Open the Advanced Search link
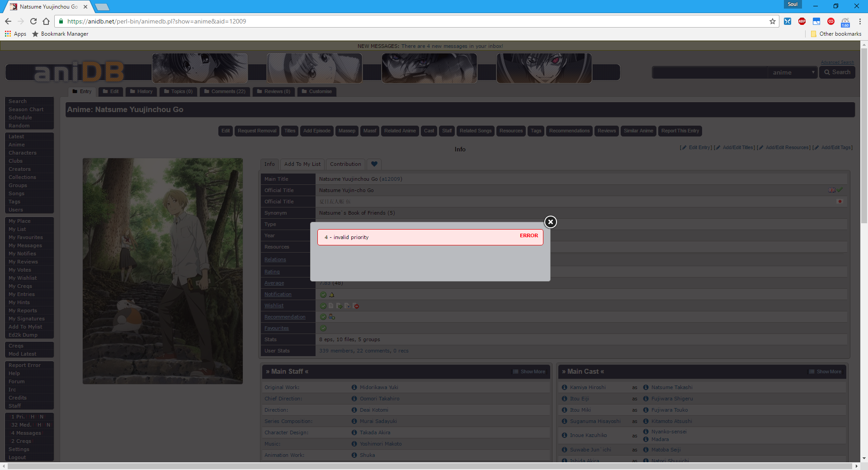The width and height of the screenshot is (868, 470). 837,62
